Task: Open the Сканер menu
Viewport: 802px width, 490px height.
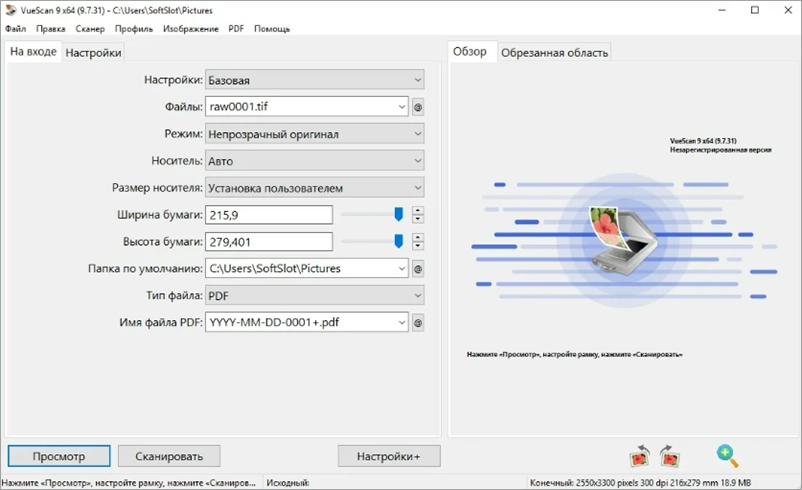Action: click(x=90, y=29)
